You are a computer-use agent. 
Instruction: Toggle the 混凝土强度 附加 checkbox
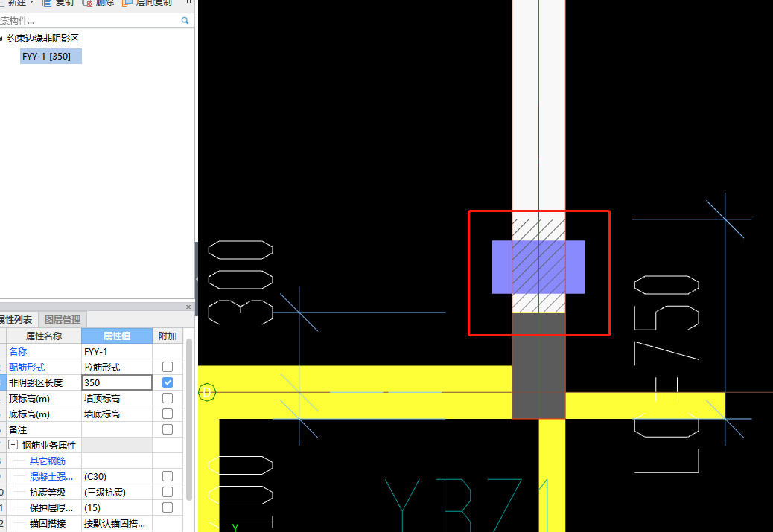(x=168, y=476)
